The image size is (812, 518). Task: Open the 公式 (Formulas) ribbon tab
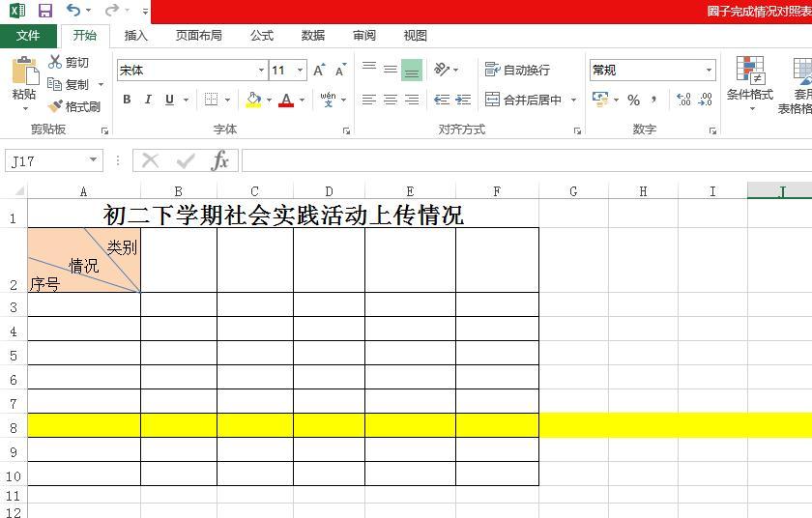click(262, 36)
